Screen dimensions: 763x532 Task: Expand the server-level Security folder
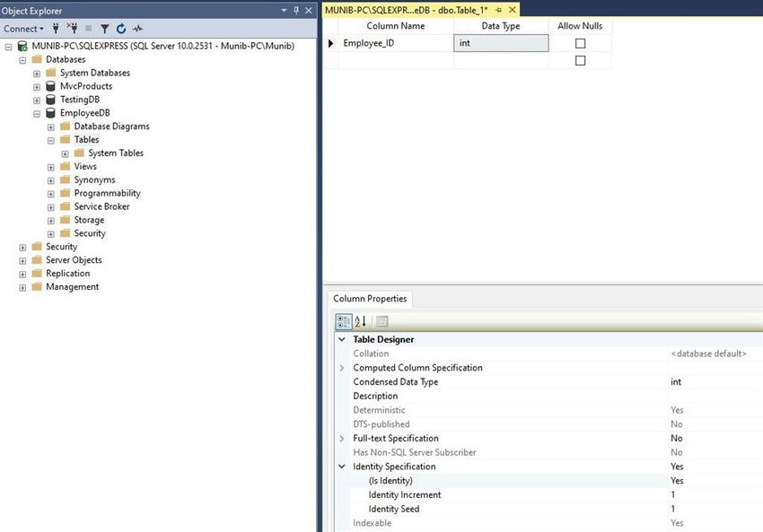coord(22,248)
